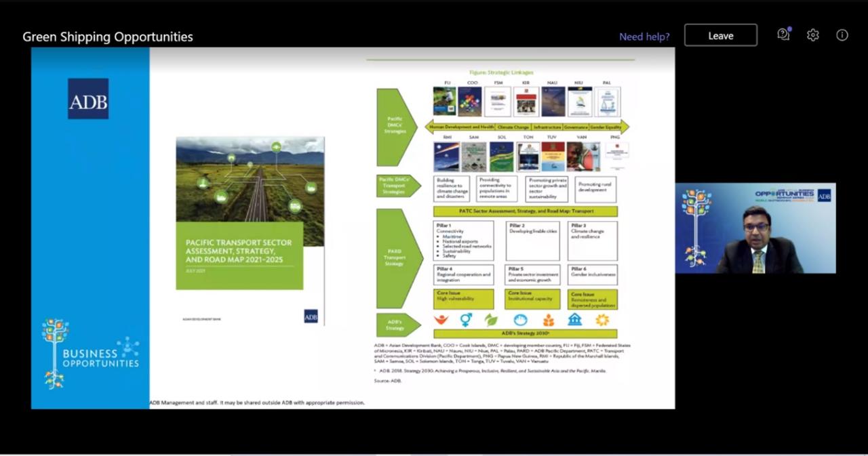Select the VAN country strategy cover
This screenshot has height=456, width=868.
[x=583, y=157]
